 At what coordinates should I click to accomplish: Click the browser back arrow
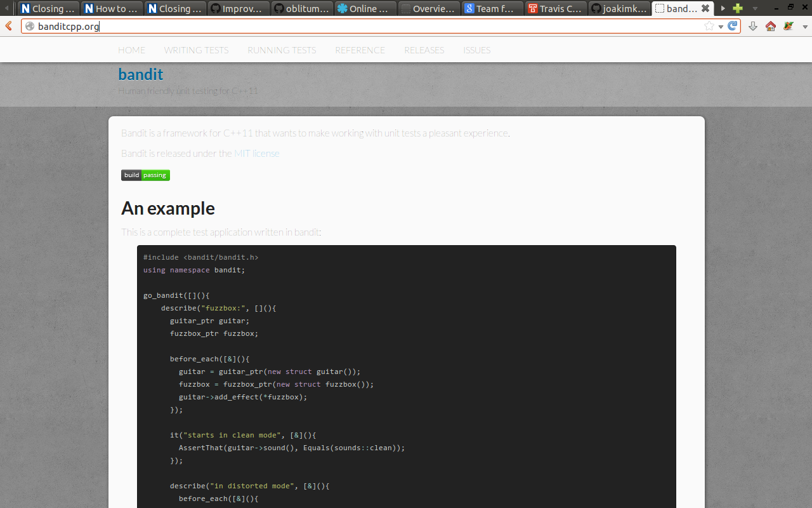(x=8, y=26)
